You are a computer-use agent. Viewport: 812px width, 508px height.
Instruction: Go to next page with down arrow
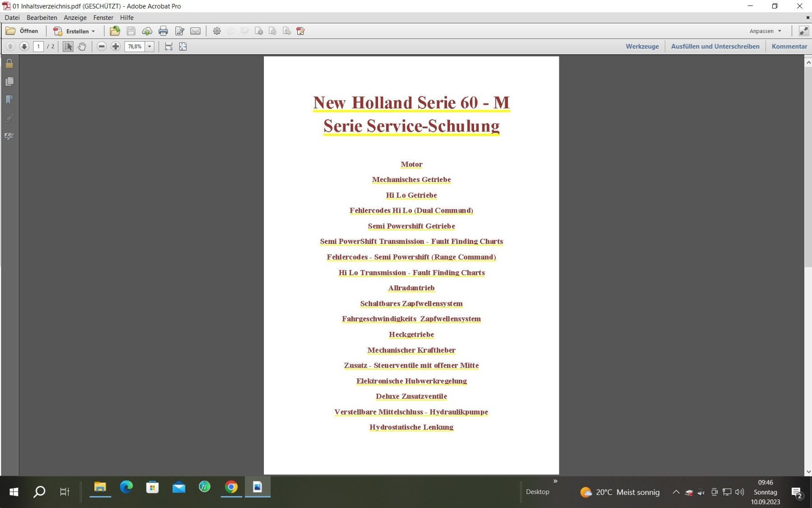point(24,47)
